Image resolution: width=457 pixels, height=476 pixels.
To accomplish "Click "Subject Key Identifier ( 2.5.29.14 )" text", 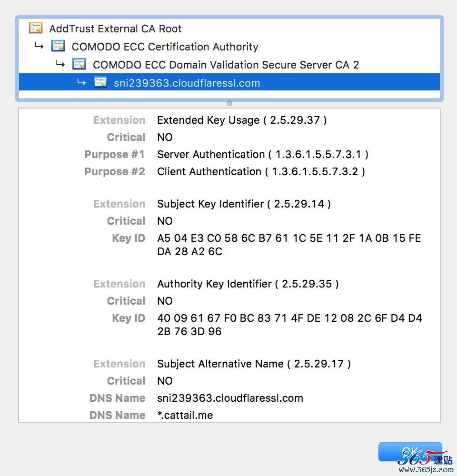I will point(244,204).
